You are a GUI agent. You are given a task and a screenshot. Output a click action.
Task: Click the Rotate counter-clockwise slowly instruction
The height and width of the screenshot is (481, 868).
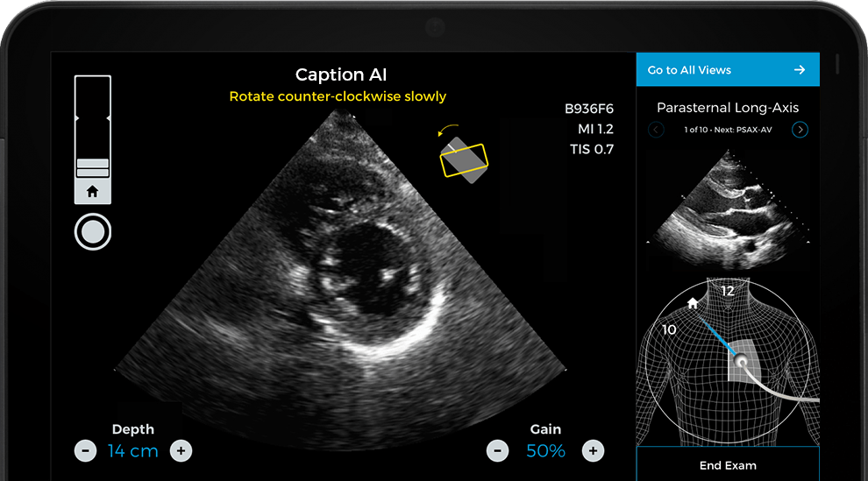pos(338,96)
